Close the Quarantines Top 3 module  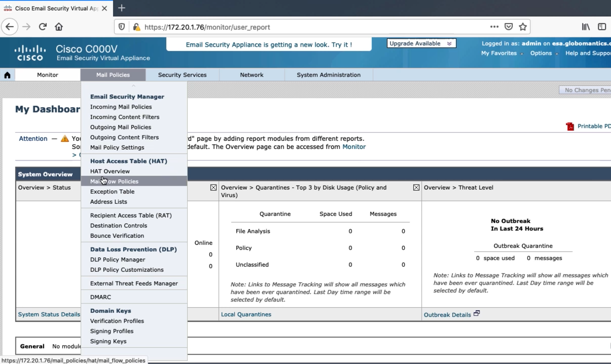click(x=416, y=188)
